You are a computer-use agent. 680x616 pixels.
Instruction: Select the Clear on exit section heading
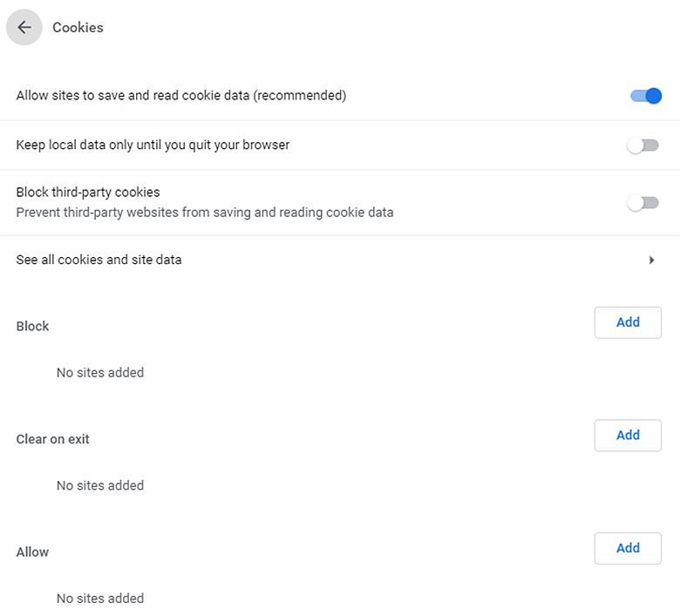point(52,439)
